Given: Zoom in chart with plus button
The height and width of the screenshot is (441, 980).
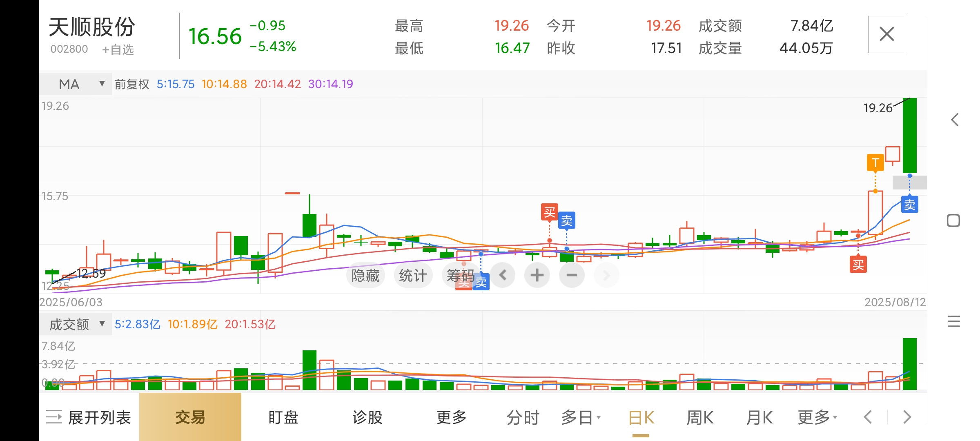Looking at the screenshot, I should [x=537, y=275].
